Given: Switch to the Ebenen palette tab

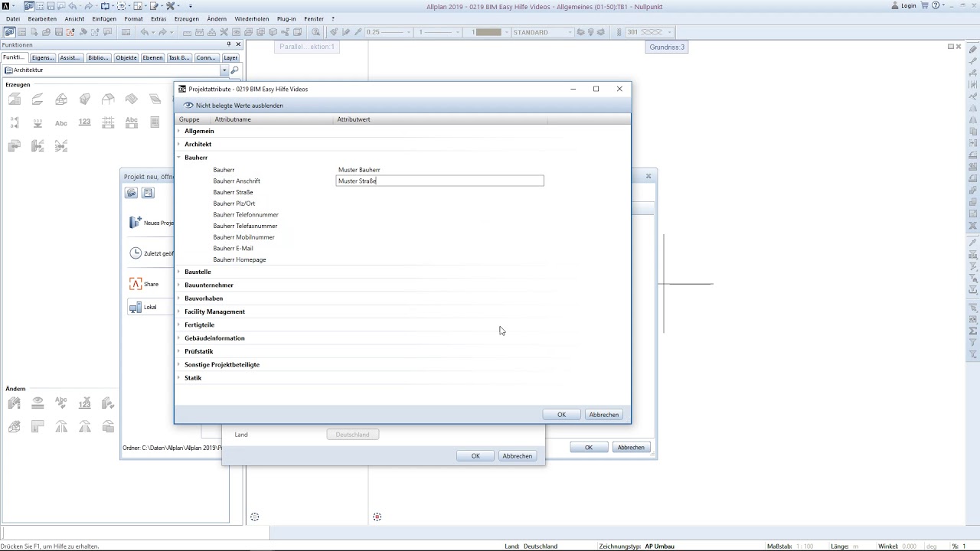Looking at the screenshot, I should [x=152, y=57].
